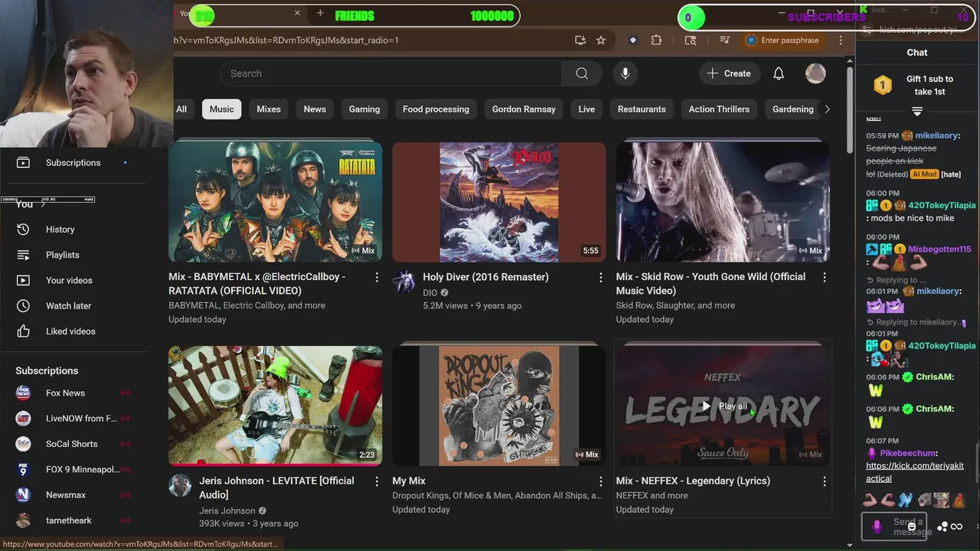Click Play all on NEFFEX Legendary thumbnail
This screenshot has width=980, height=551.
click(724, 406)
